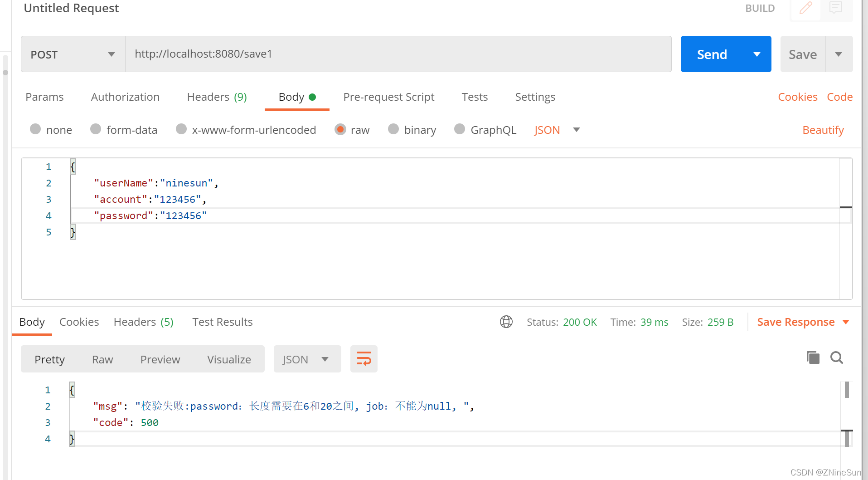This screenshot has width=868, height=480.
Task: Open the POST method dropdown
Action: (x=73, y=54)
